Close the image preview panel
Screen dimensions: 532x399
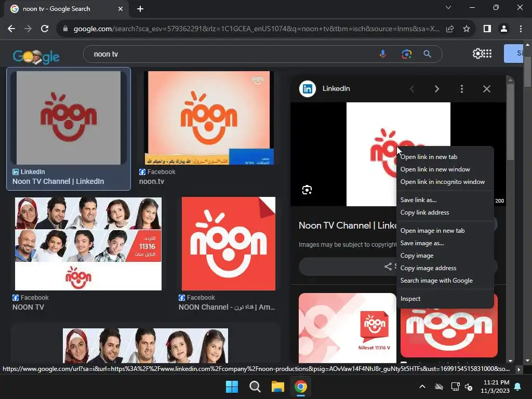pos(487,89)
